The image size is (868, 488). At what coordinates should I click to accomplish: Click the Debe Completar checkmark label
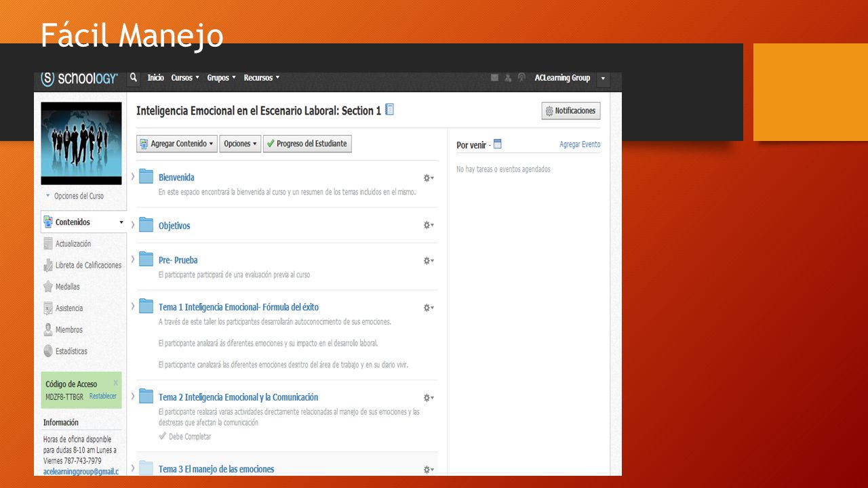point(185,436)
